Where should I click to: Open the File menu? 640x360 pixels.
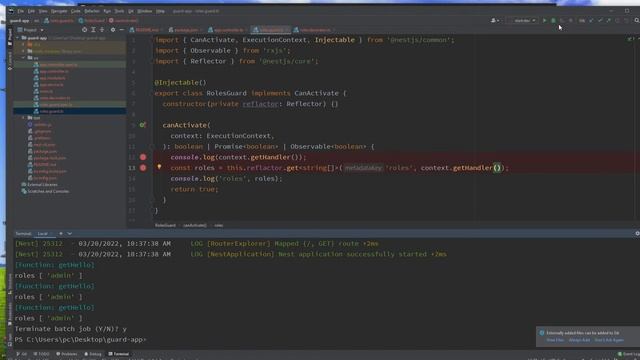coord(20,11)
